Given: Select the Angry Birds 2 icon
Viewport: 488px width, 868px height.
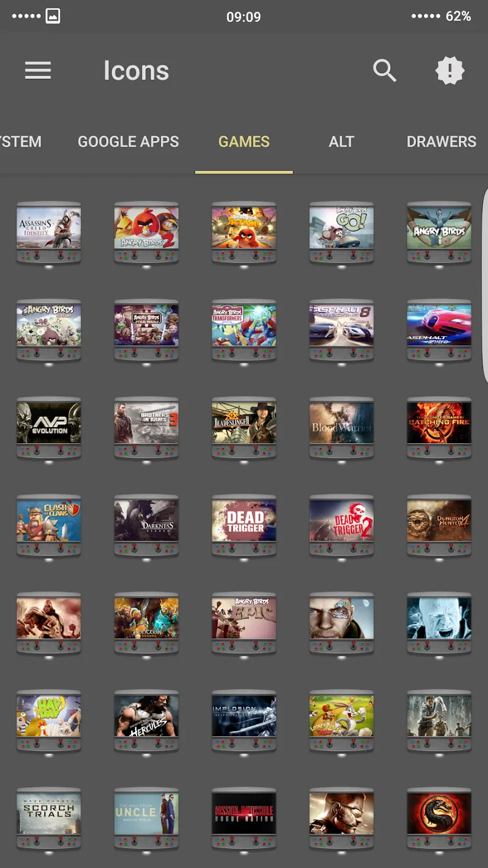Looking at the screenshot, I should 146,232.
